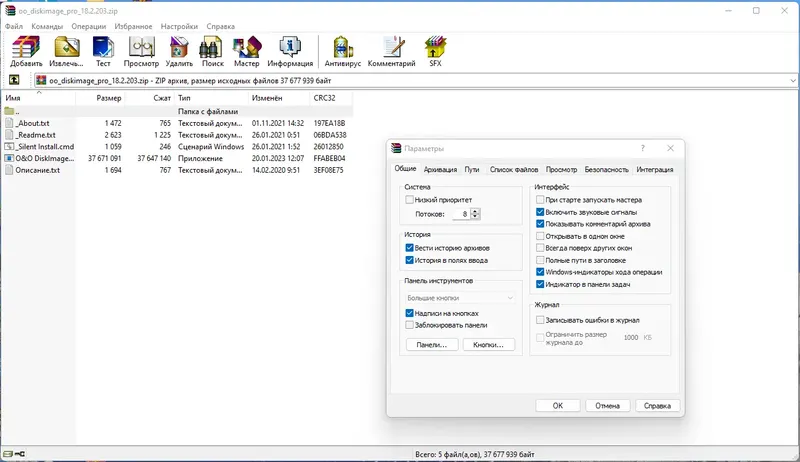Click the Отмена button
Image resolution: width=800 pixels, height=462 pixels.
point(607,406)
